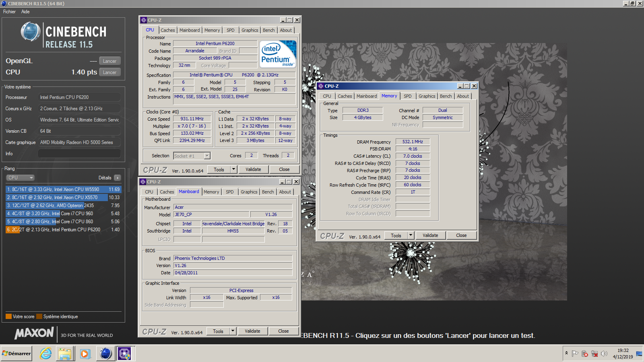Screen dimensions: 644x362
Task: Click the Havendale/Clarkdale Host Bridge chipset field
Action: (233, 224)
